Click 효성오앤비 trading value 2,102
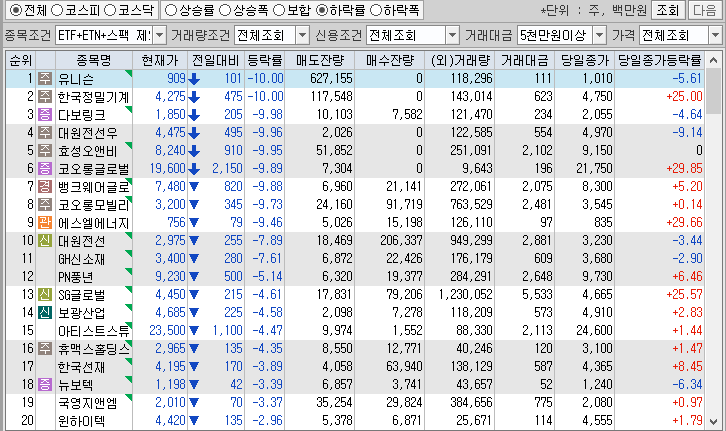726x431 pixels. click(x=537, y=150)
